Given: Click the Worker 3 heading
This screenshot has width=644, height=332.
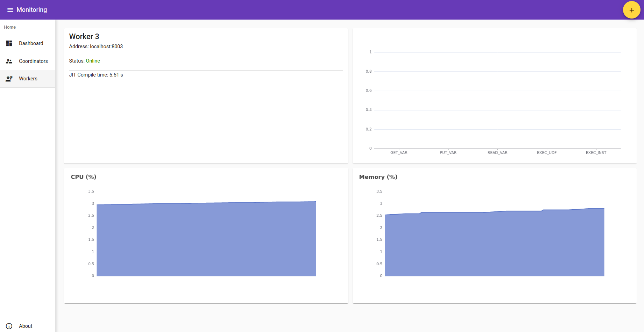Looking at the screenshot, I should pos(84,36).
